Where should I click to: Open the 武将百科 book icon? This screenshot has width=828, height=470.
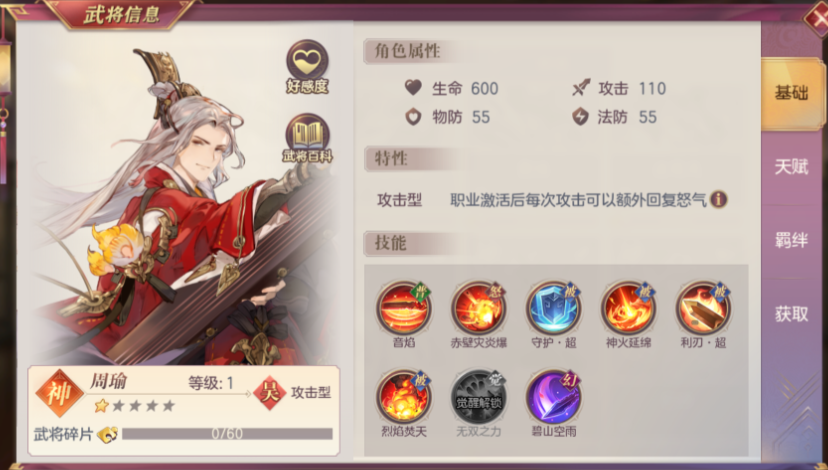307,138
